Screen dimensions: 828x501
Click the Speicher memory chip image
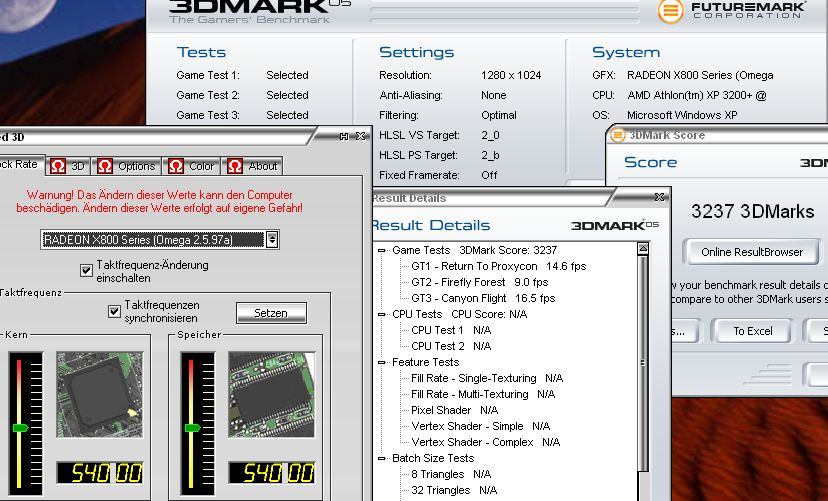tap(271, 394)
